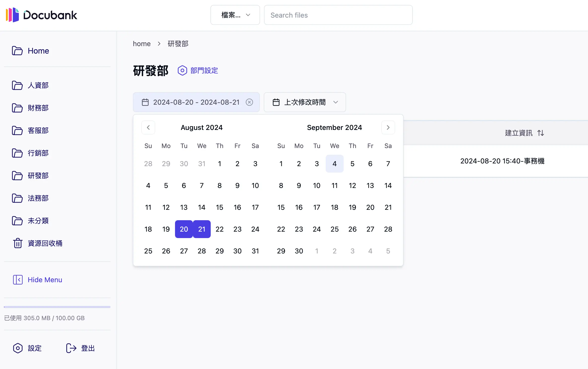Image resolution: width=588 pixels, height=369 pixels.
Task: Select the 客服部 folder icon
Action: tap(17, 130)
